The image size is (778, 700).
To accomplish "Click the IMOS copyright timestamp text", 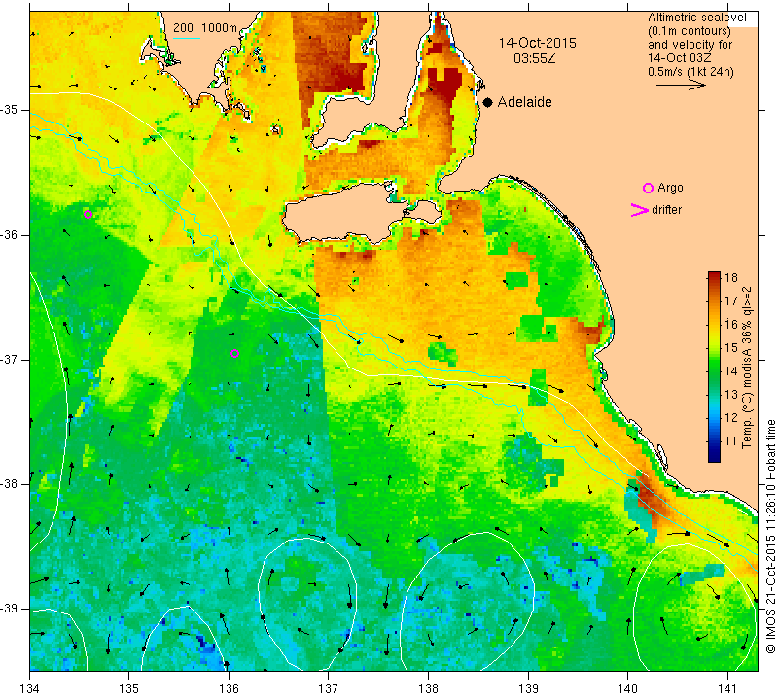I will point(770,536).
